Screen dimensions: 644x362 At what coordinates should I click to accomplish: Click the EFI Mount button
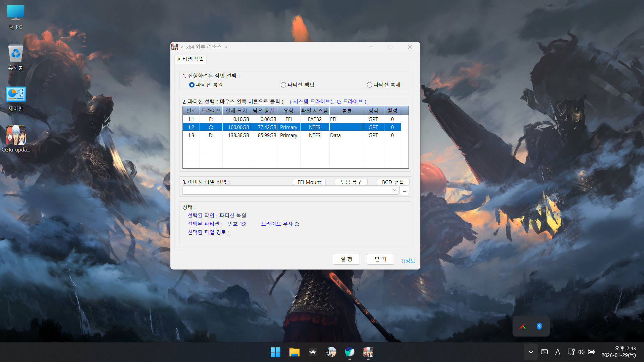[x=309, y=182]
